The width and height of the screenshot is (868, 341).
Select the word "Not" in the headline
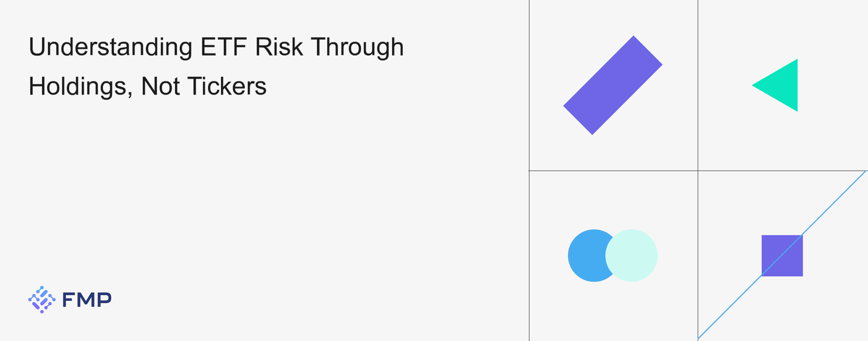tap(160, 86)
